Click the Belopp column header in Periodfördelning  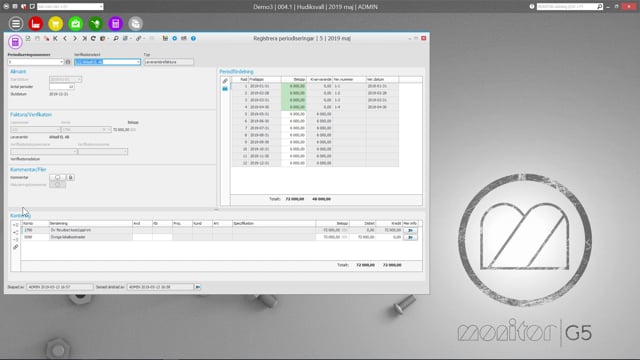[x=293, y=79]
